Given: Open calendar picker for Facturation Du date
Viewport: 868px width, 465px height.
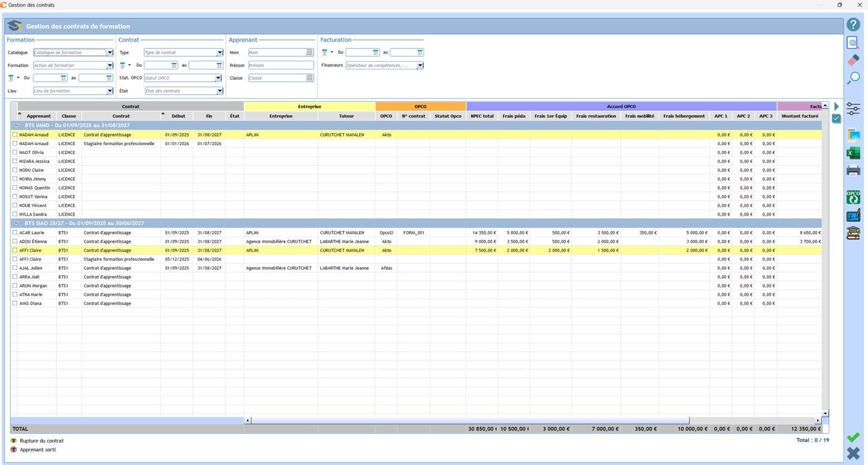Looking at the screenshot, I should (x=375, y=53).
